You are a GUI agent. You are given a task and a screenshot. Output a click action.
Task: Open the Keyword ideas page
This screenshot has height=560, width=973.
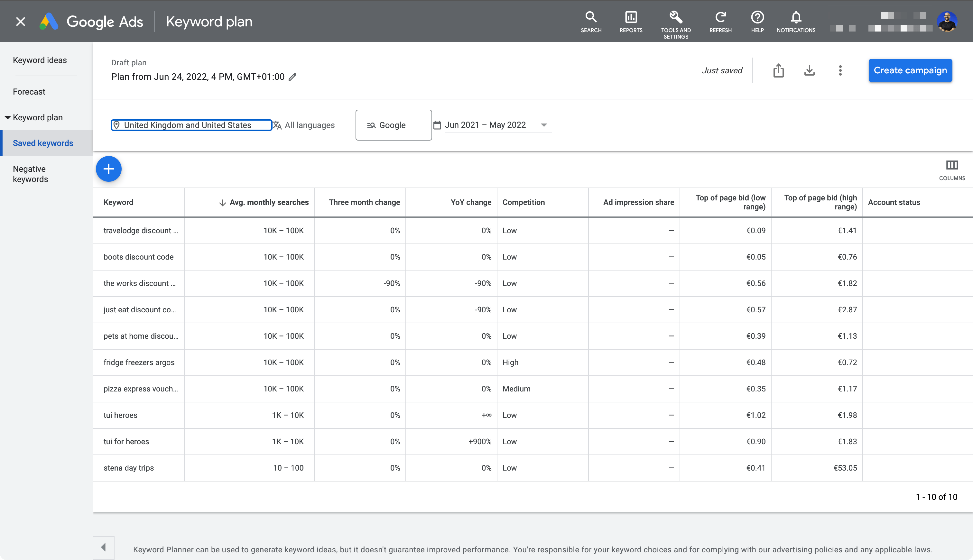tap(40, 60)
